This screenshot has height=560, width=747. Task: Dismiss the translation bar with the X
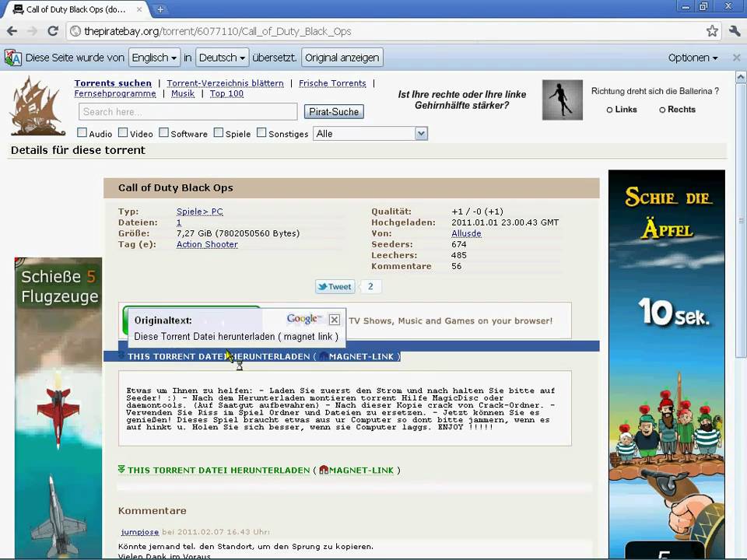(x=737, y=58)
